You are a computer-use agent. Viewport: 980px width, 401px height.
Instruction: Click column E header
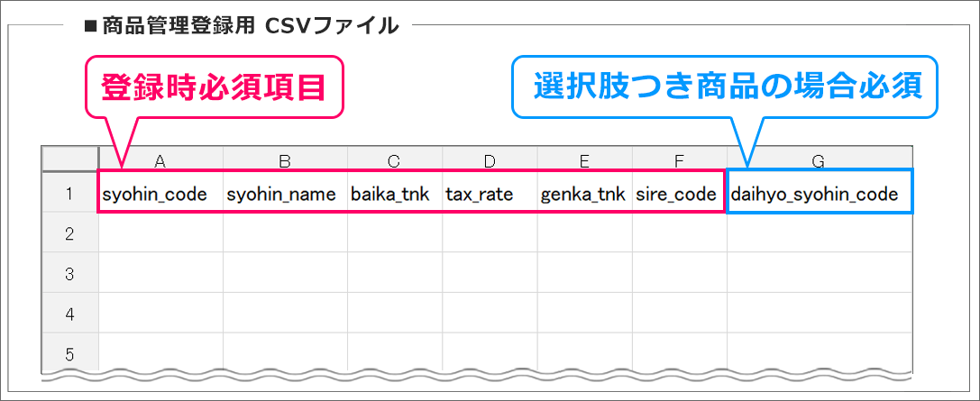point(584,160)
